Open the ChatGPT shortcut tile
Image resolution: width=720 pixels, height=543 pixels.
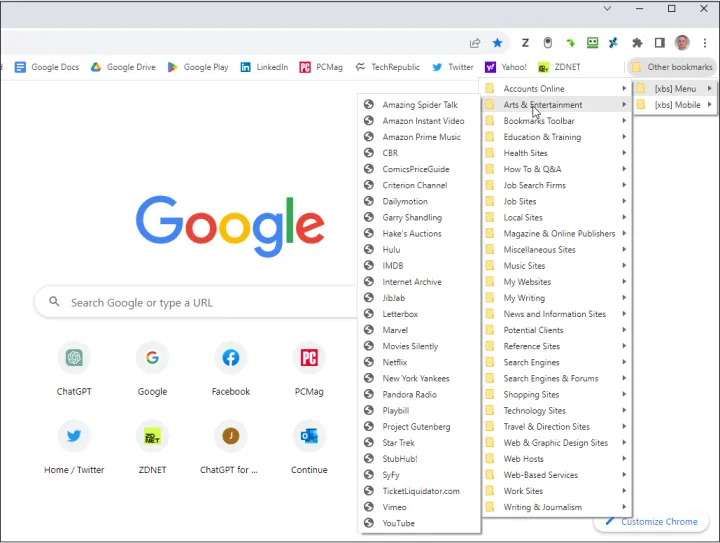pyautogui.click(x=74, y=368)
